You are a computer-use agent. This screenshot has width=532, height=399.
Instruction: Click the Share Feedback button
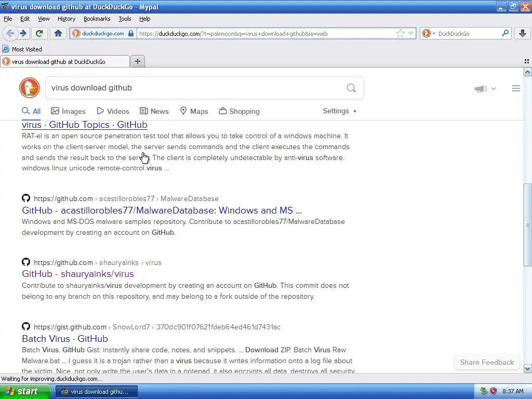coord(487,362)
